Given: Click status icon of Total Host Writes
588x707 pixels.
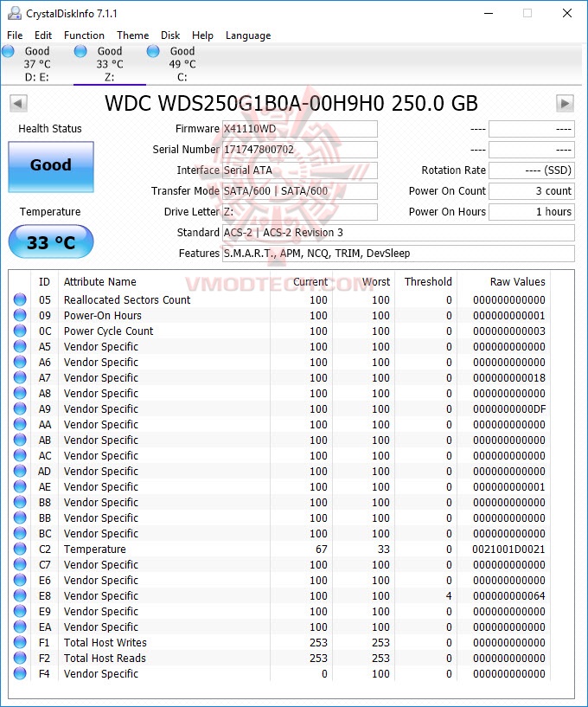Looking at the screenshot, I should click(x=20, y=641).
